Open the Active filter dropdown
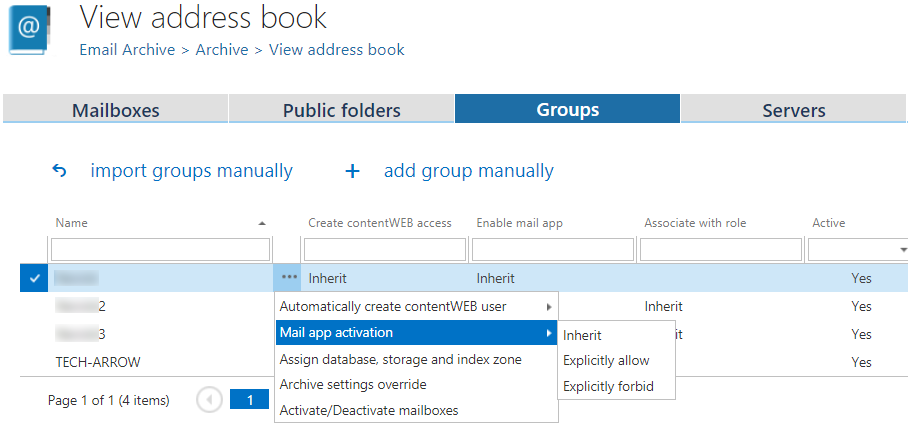 903,249
